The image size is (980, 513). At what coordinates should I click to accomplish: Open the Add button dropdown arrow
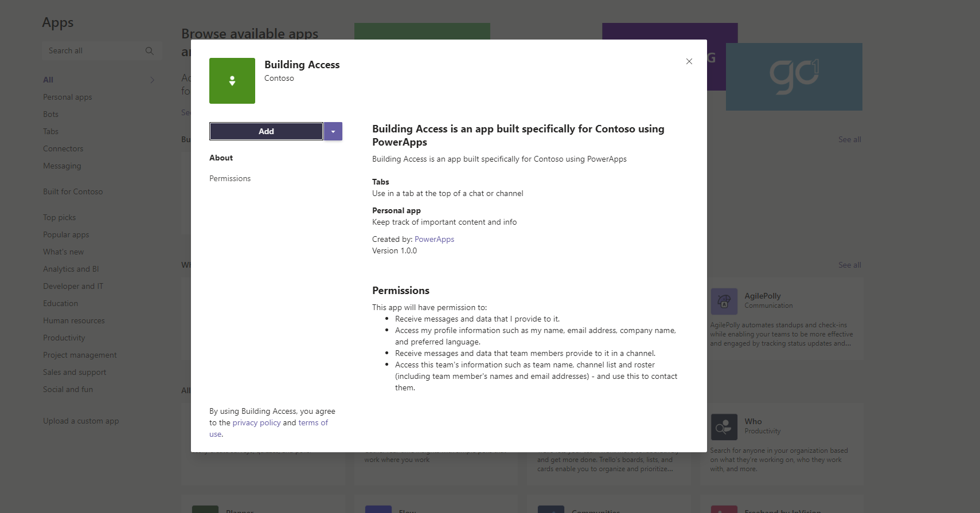[333, 131]
